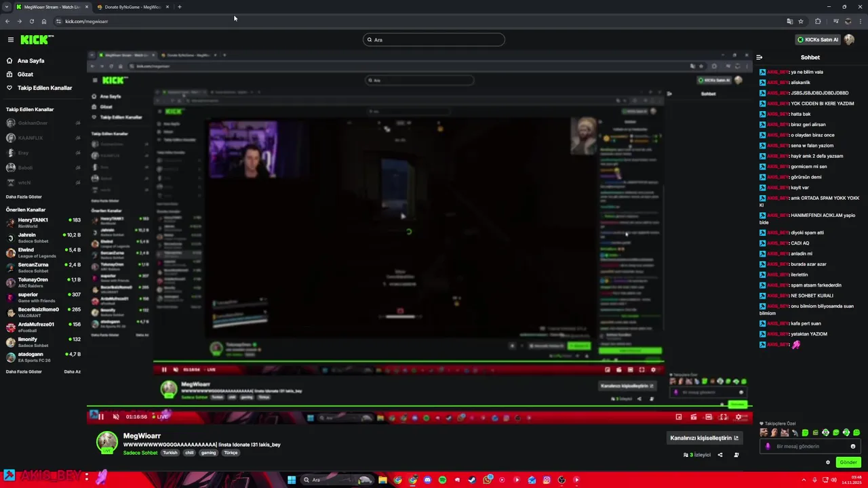Viewport: 868px width, 488px height.
Task: Go to Ana Sayfa in sidebar
Action: [x=25, y=61]
